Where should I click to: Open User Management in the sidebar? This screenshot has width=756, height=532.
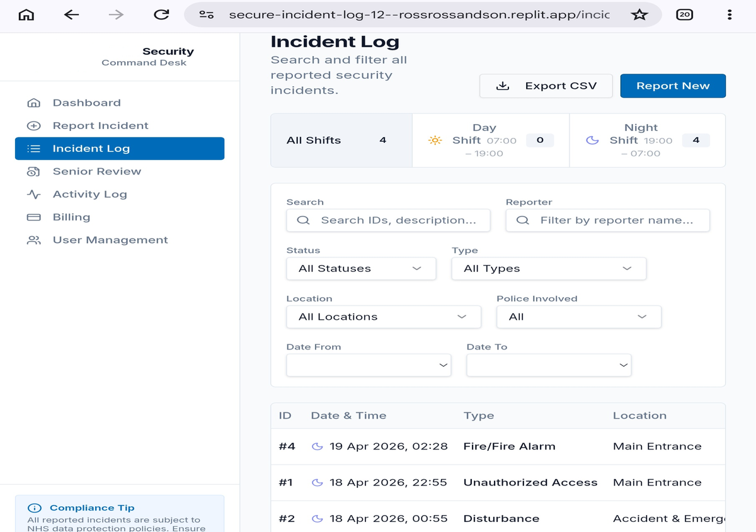(120, 240)
